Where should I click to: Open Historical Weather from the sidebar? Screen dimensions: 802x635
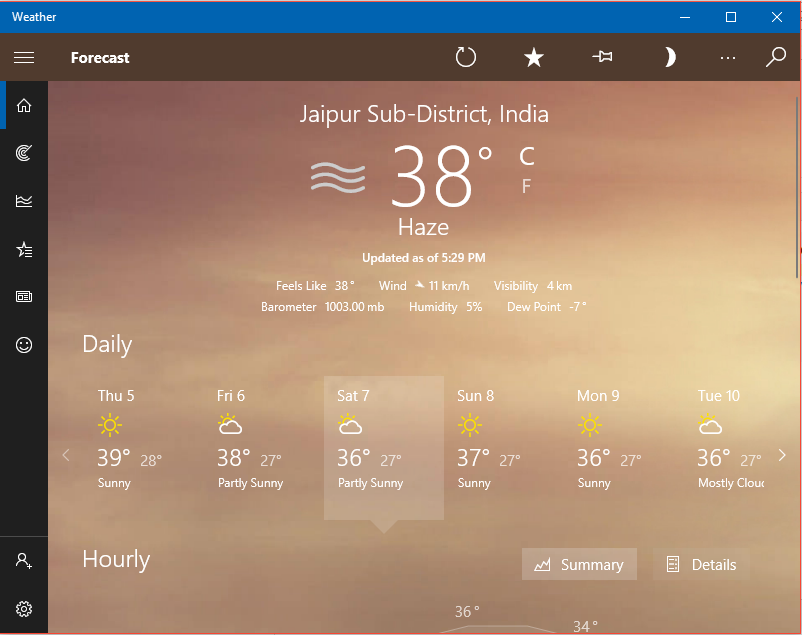pyautogui.click(x=24, y=200)
